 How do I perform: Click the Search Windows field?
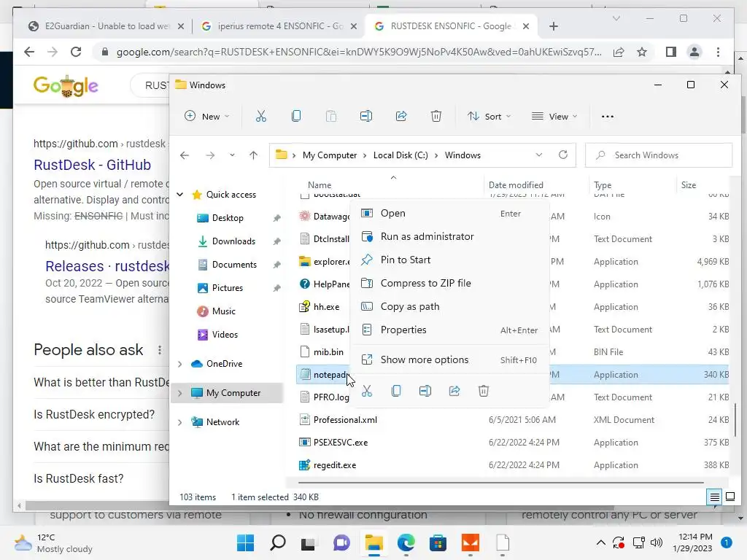(x=659, y=155)
